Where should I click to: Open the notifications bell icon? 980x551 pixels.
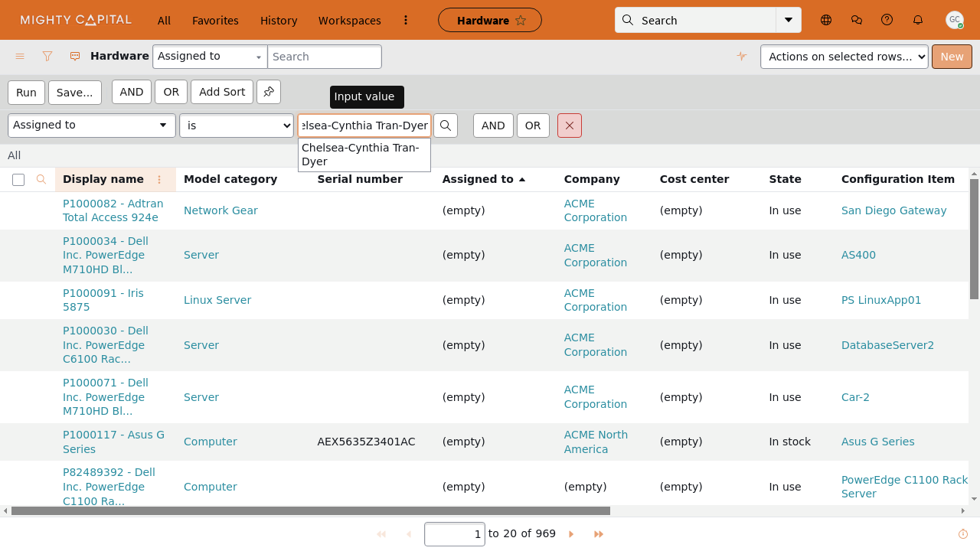click(918, 20)
